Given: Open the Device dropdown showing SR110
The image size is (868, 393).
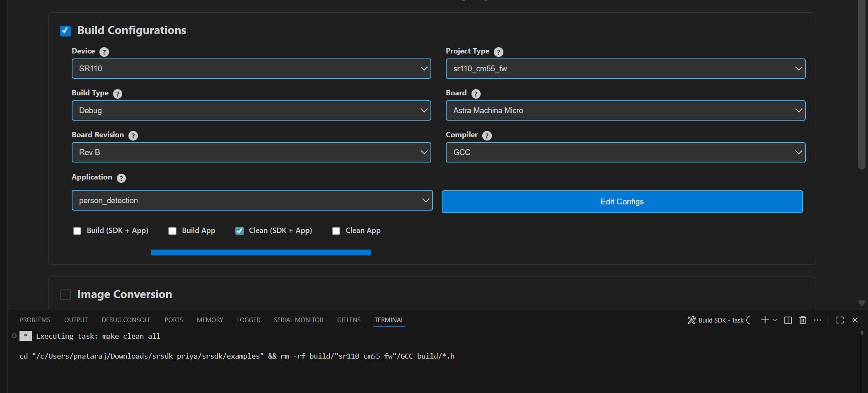Looking at the screenshot, I should pyautogui.click(x=251, y=69).
